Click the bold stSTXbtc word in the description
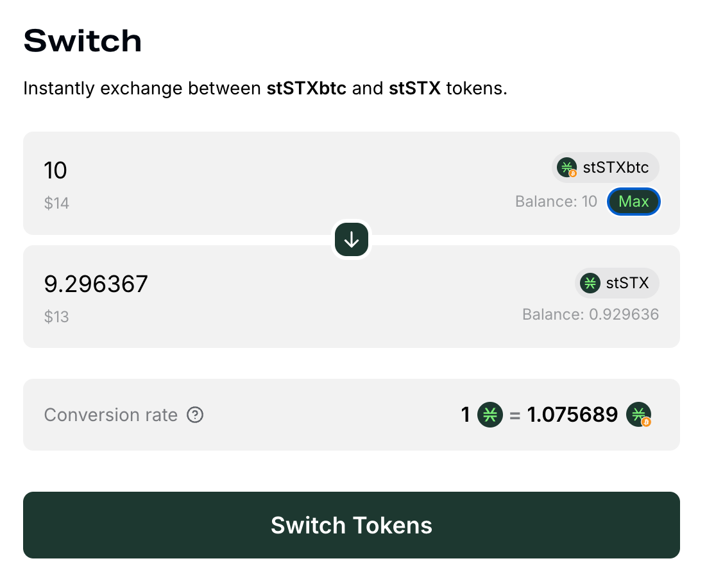707x588 pixels. (x=307, y=88)
